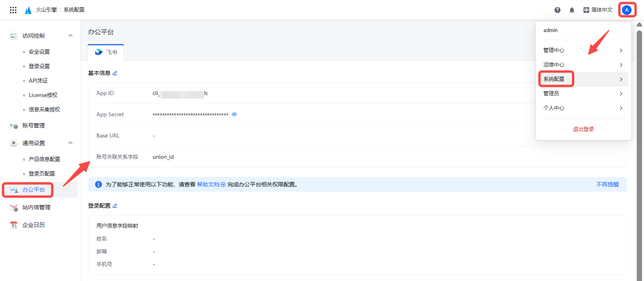The height and width of the screenshot is (281, 644).
Task: Click the 系统配置 header title
Action: tap(74, 10)
